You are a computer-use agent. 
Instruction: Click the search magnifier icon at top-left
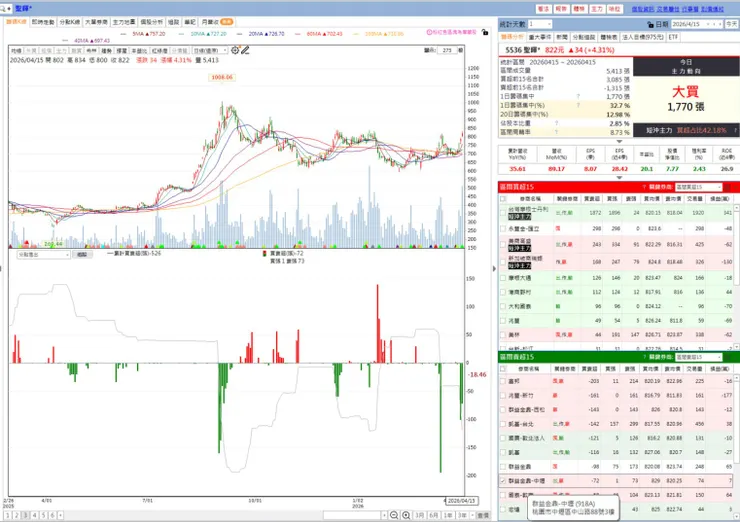tap(3, 8)
